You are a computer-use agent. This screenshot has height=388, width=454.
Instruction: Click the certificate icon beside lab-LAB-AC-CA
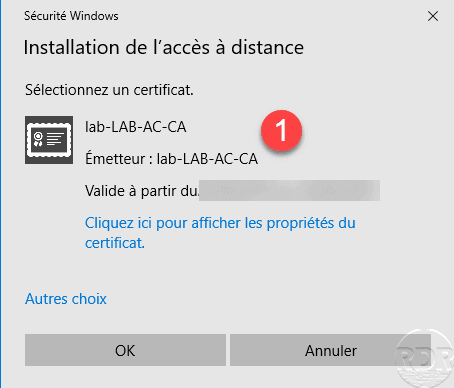[x=49, y=140]
